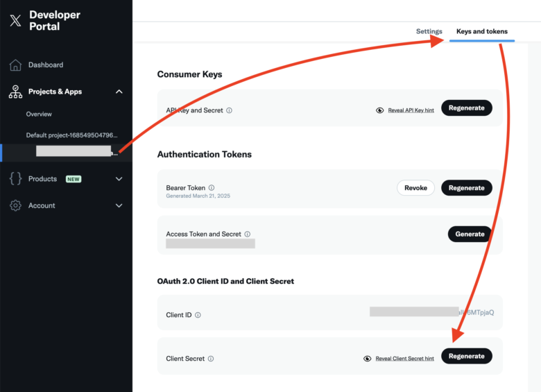Collapse the Projects & Apps section chevron
The height and width of the screenshot is (392, 541).
point(119,92)
